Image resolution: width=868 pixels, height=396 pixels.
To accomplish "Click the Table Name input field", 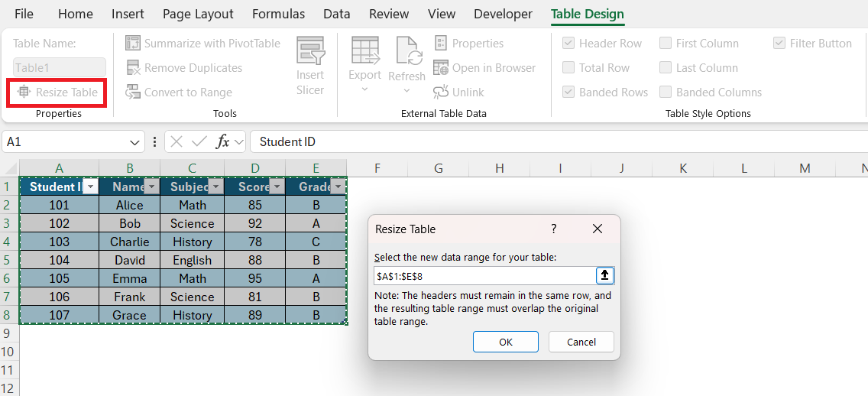I will pos(60,67).
